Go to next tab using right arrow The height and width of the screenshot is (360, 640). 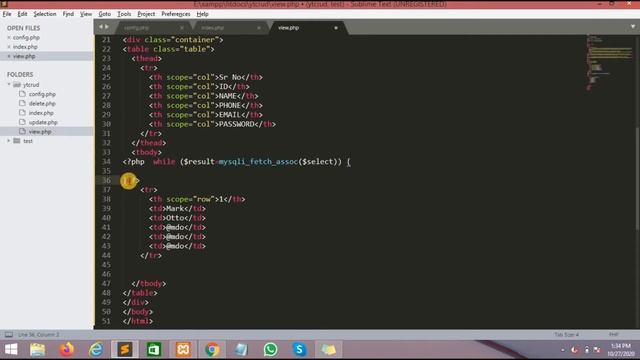(x=107, y=27)
